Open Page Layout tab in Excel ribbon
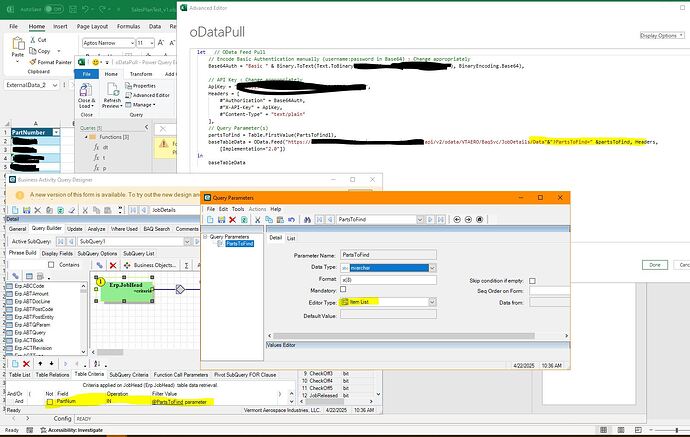The height and width of the screenshot is (437, 690). (92, 26)
